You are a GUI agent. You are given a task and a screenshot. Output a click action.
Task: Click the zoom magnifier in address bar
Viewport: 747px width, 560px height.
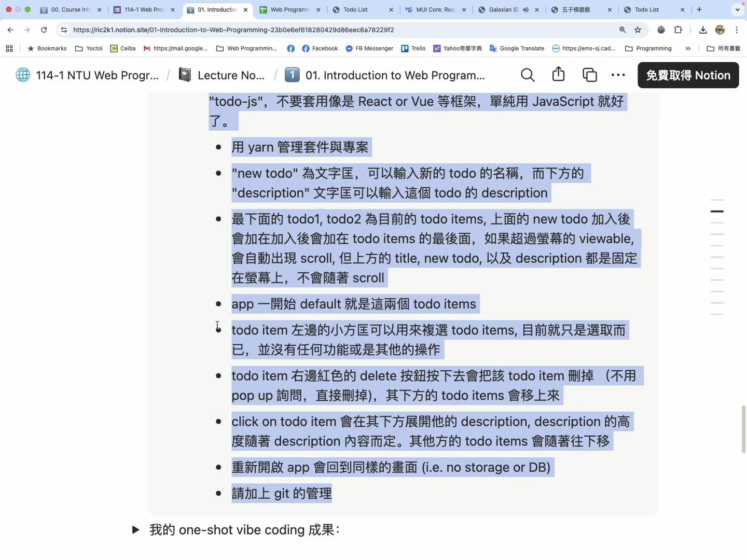[622, 30]
